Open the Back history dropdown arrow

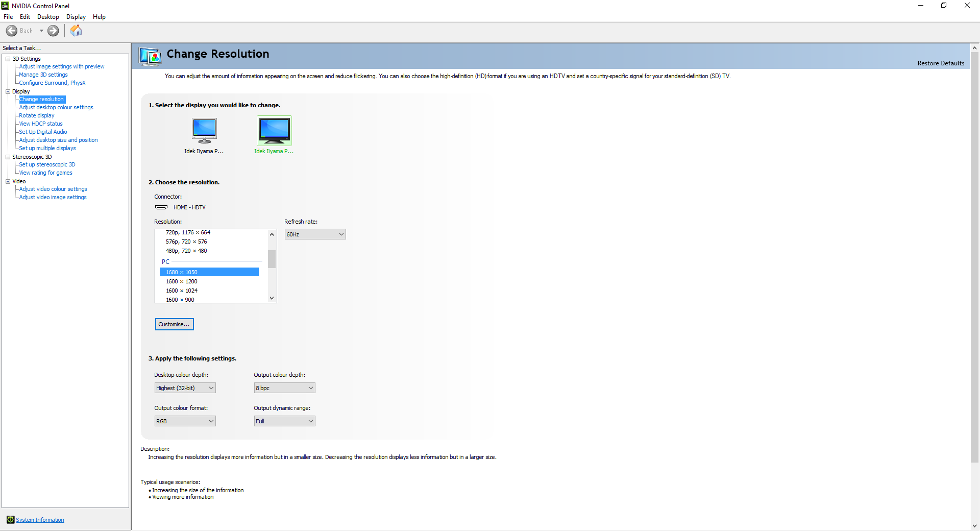pos(41,31)
